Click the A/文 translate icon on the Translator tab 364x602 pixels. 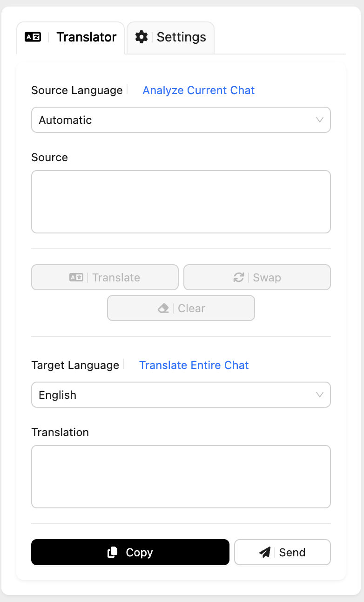[x=32, y=37]
